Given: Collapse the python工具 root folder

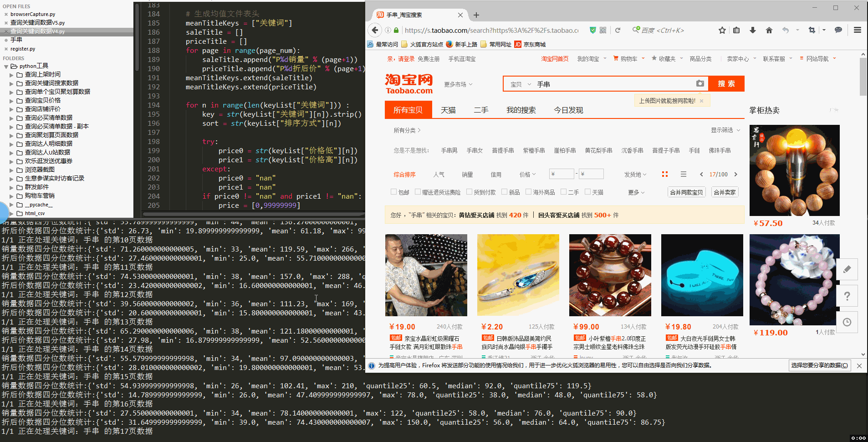Looking at the screenshot, I should pos(6,67).
